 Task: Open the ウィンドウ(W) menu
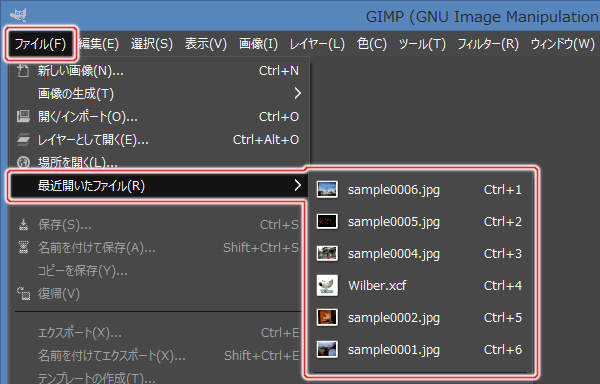562,44
